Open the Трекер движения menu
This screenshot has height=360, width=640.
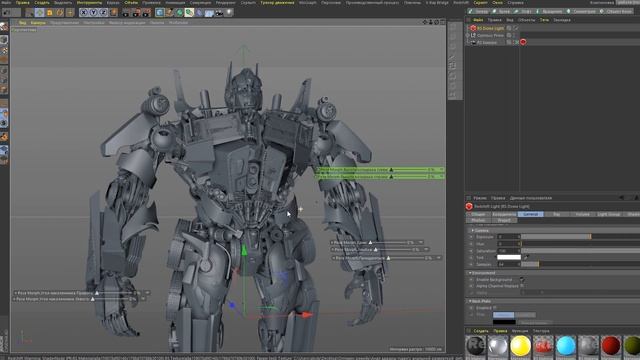(x=277, y=2)
